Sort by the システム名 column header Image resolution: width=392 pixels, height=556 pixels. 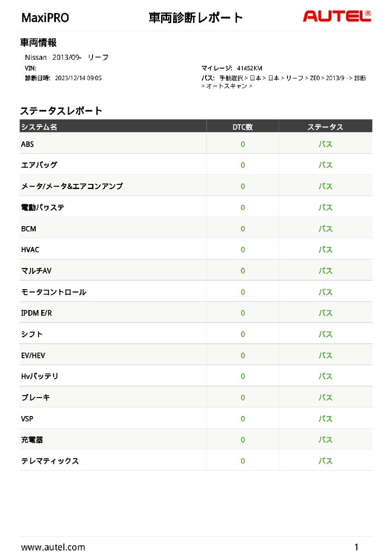(39, 126)
